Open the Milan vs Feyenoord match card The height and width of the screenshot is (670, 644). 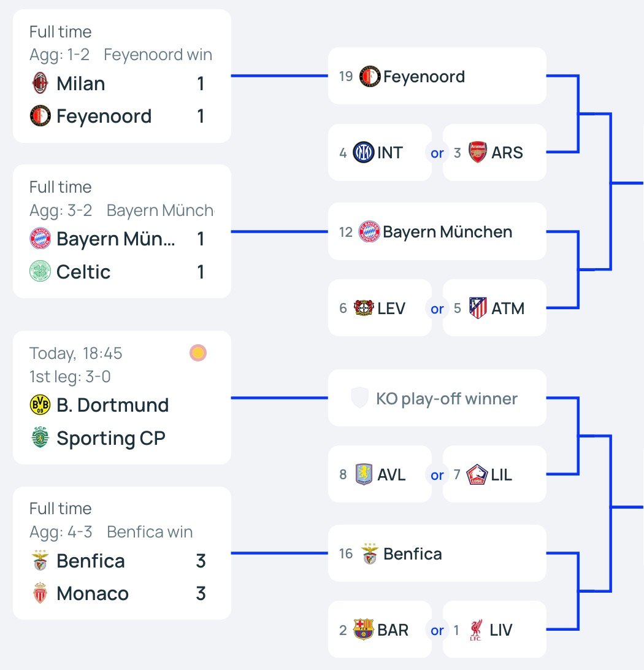[121, 76]
